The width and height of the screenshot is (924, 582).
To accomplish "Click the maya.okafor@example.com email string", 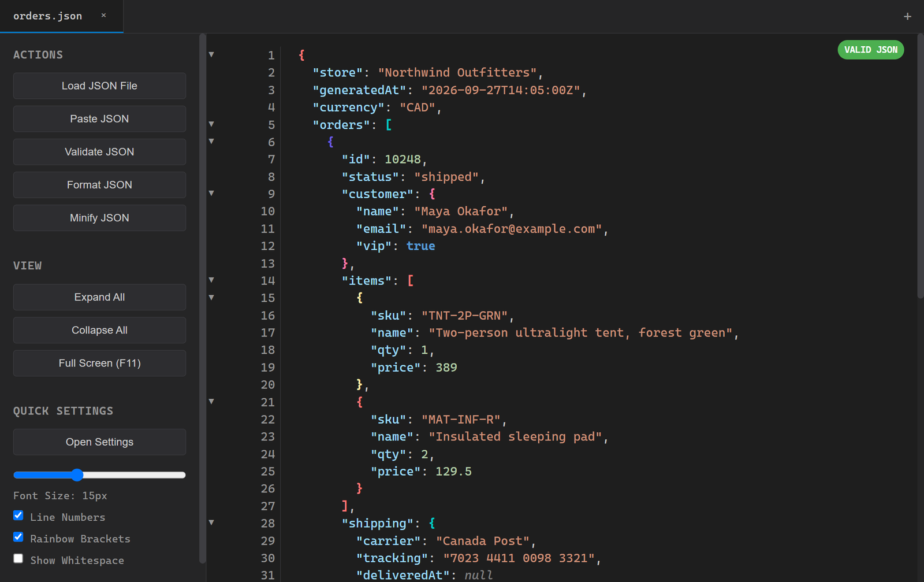I will (x=512, y=228).
